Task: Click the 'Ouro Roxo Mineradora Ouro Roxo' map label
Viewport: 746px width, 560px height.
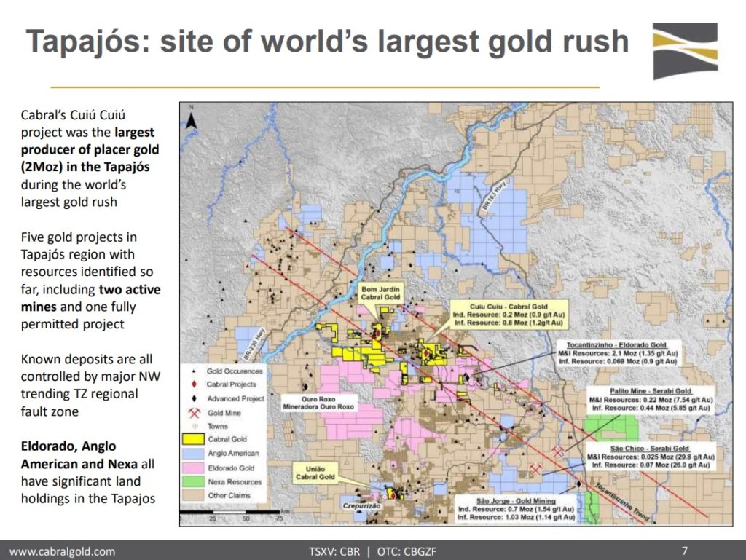Action: [x=318, y=403]
